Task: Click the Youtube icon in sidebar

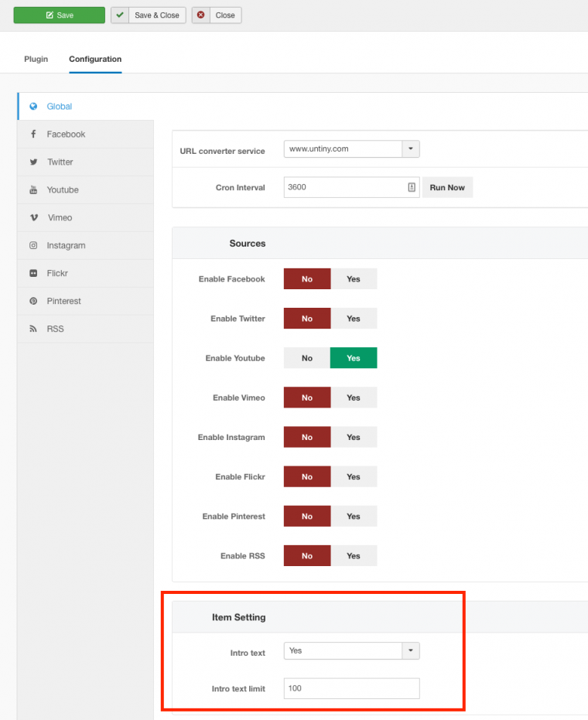Action: point(33,189)
